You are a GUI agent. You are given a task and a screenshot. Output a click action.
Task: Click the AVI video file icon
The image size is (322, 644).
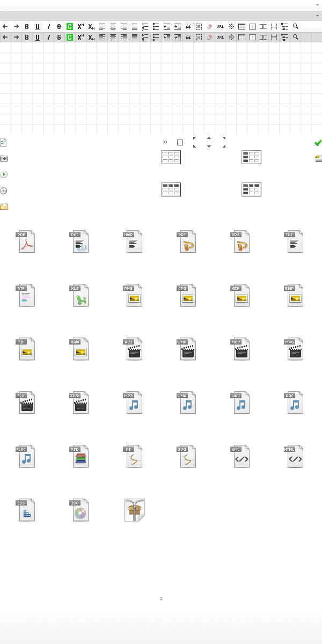(133, 349)
